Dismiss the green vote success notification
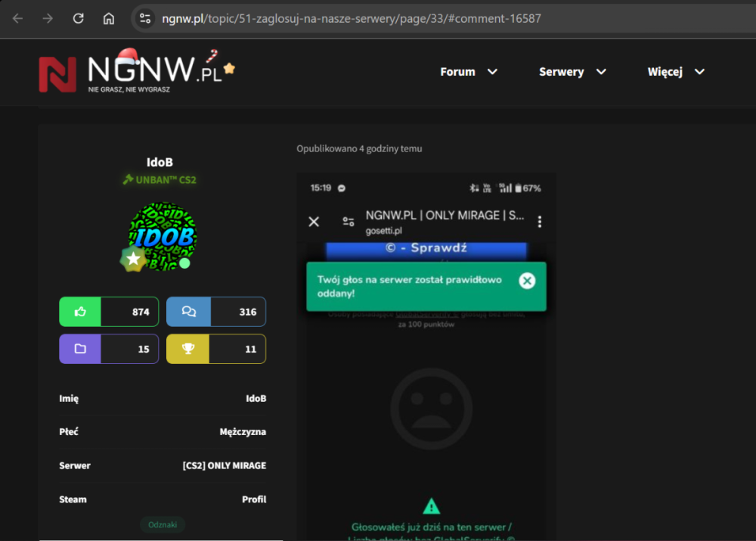Image resolution: width=756 pixels, height=541 pixels. pos(527,281)
